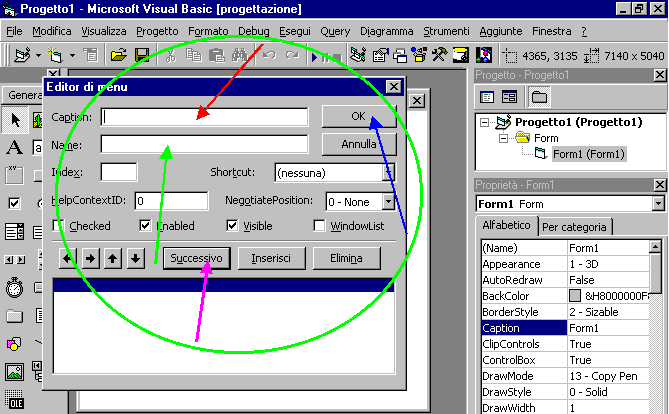The height and width of the screenshot is (414, 669).
Task: Click the Add Form toolbar icon
Action: click(55, 55)
